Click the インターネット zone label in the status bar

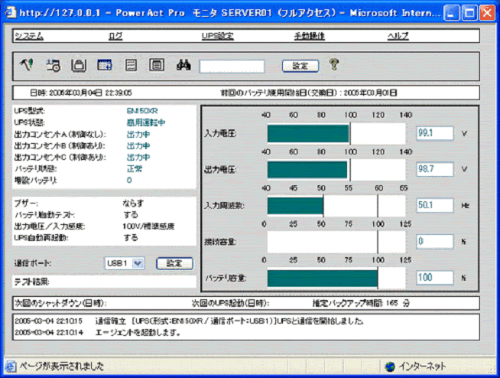click(x=423, y=366)
